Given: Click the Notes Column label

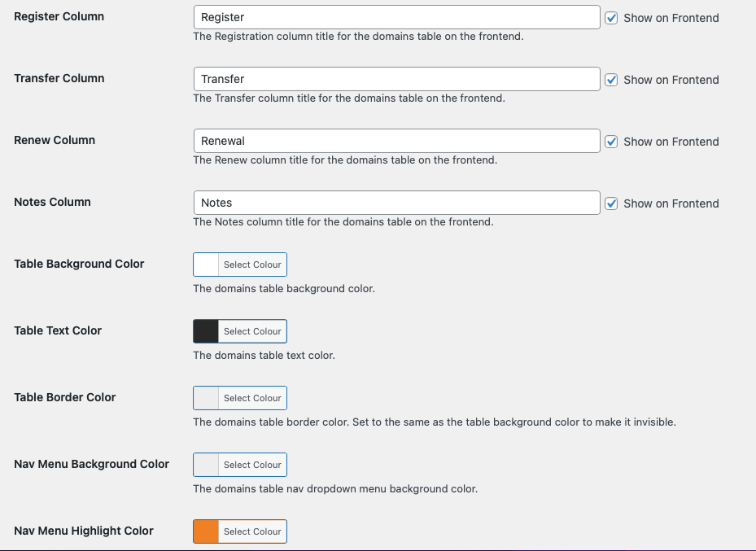Looking at the screenshot, I should [52, 202].
